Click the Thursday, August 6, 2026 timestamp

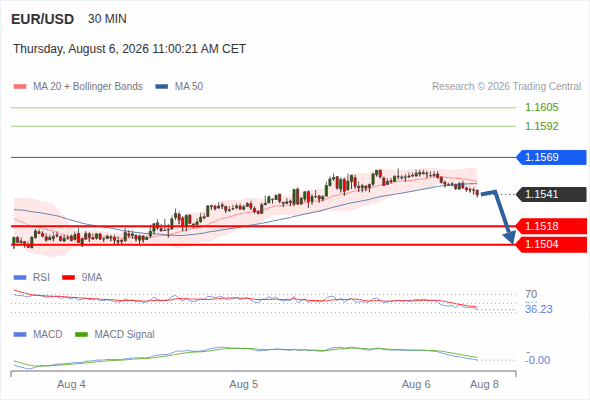click(129, 49)
